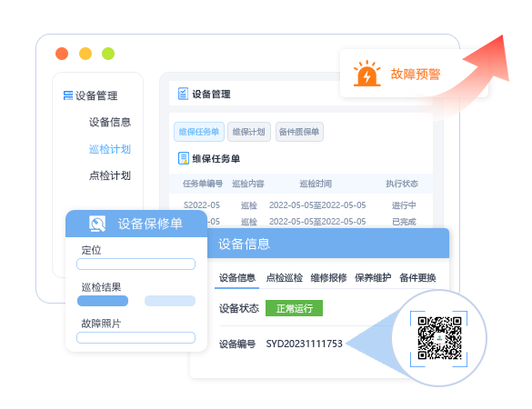Click the 巡检 cell in the 进行中 row
532x409 pixels.
pos(248,205)
